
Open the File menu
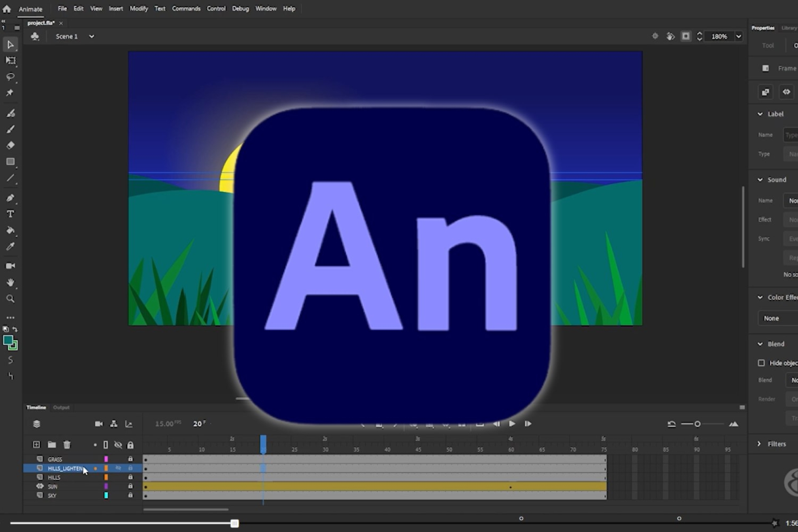pos(62,8)
